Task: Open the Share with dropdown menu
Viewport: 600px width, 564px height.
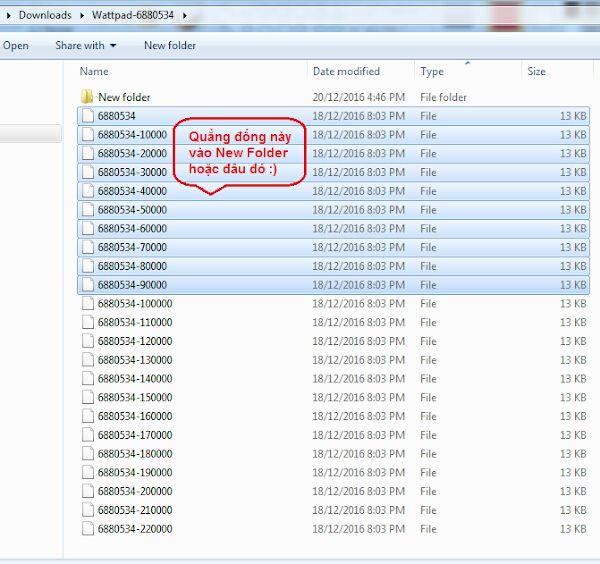Action: [x=85, y=45]
